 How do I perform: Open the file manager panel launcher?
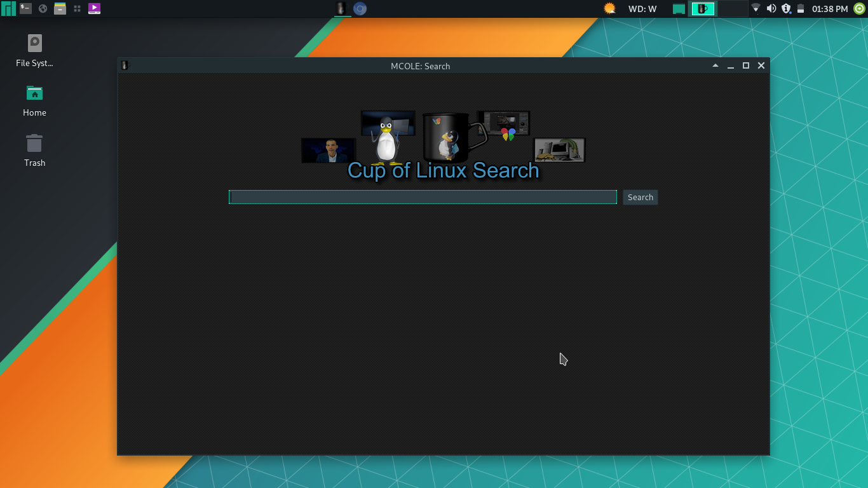click(60, 8)
